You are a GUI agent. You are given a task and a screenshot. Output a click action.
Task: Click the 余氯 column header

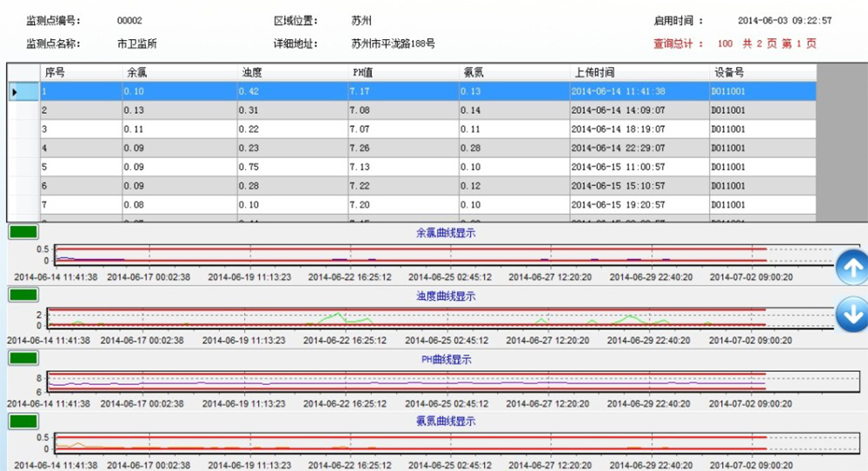pyautogui.click(x=179, y=73)
